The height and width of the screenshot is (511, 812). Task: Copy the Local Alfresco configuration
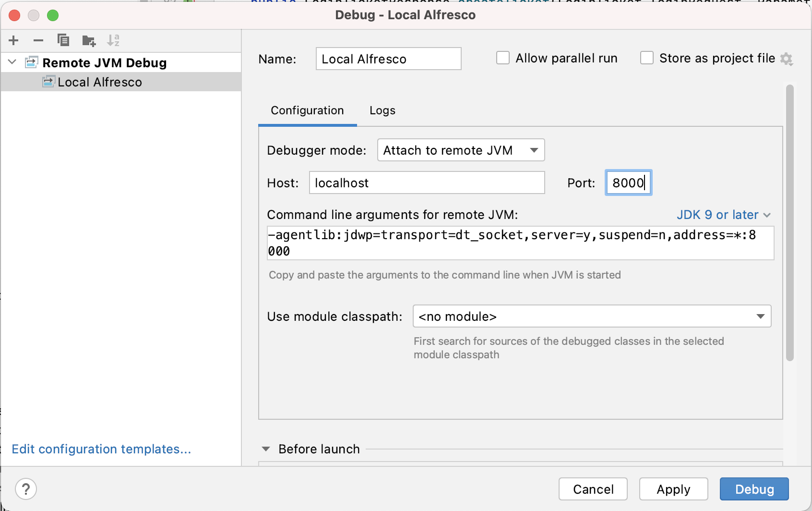pyautogui.click(x=63, y=40)
